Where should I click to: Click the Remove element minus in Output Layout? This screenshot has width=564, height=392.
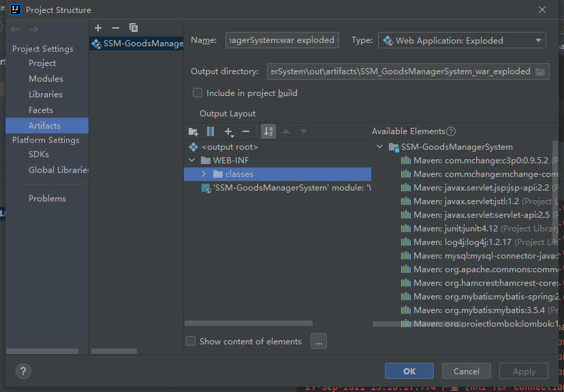point(246,131)
